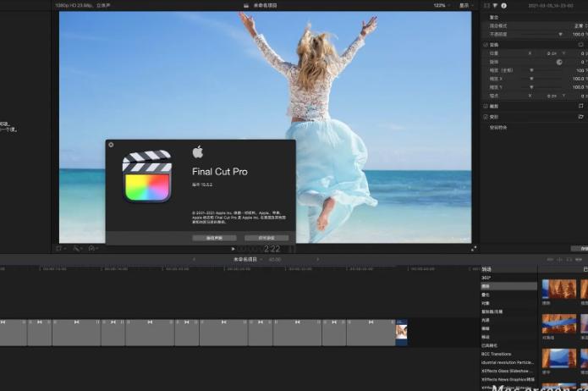588x391 pixels.
Task: Open the viewer display options dropdown
Action: (464, 5)
